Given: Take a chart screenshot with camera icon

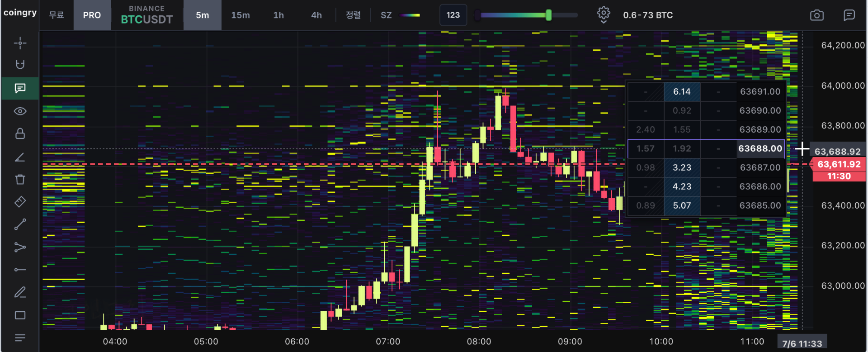Looking at the screenshot, I should pyautogui.click(x=816, y=15).
